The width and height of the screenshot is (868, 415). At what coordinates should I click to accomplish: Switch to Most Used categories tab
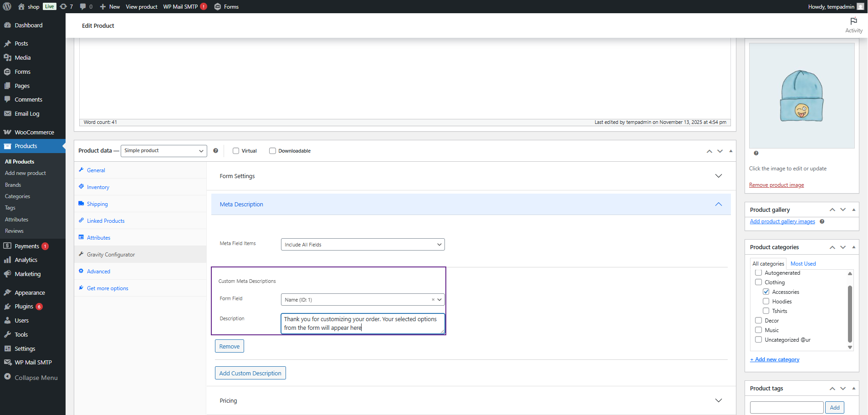point(803,264)
